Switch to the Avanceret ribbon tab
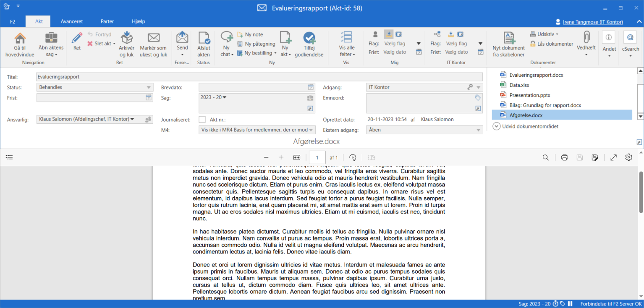 click(x=72, y=21)
